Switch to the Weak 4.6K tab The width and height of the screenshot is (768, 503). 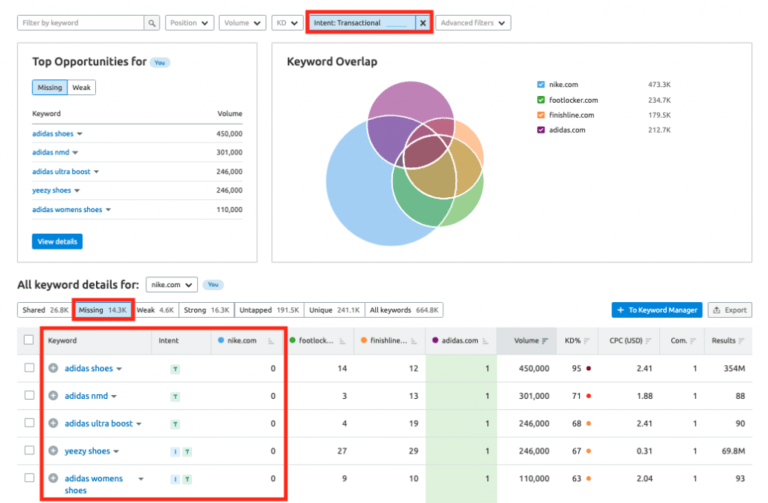coord(155,310)
